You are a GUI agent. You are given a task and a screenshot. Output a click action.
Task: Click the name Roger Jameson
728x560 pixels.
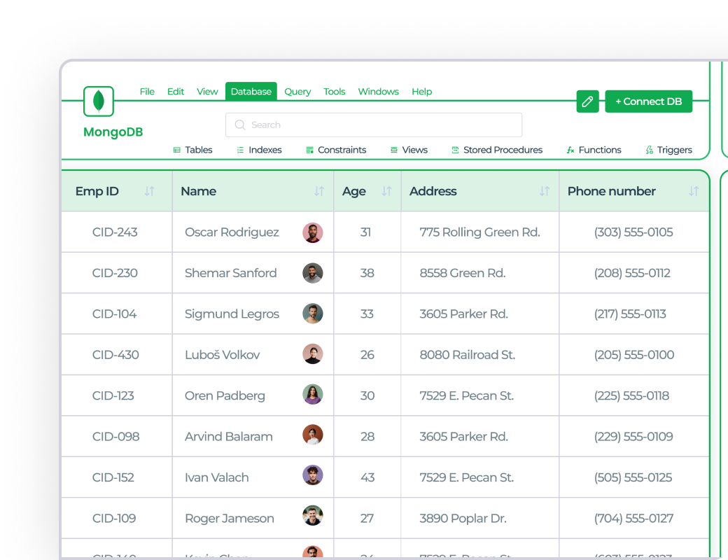tap(230, 519)
